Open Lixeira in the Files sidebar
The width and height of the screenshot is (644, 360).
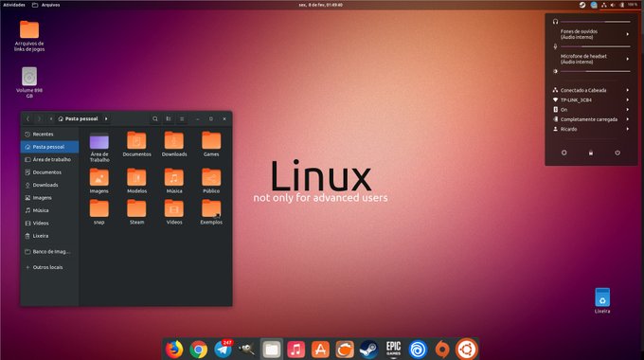pyautogui.click(x=49, y=236)
